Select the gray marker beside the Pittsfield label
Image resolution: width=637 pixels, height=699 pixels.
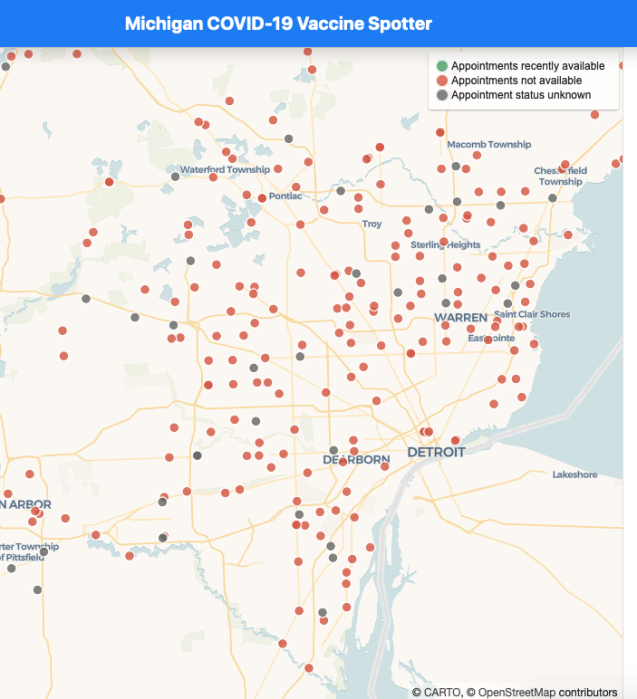point(44,552)
